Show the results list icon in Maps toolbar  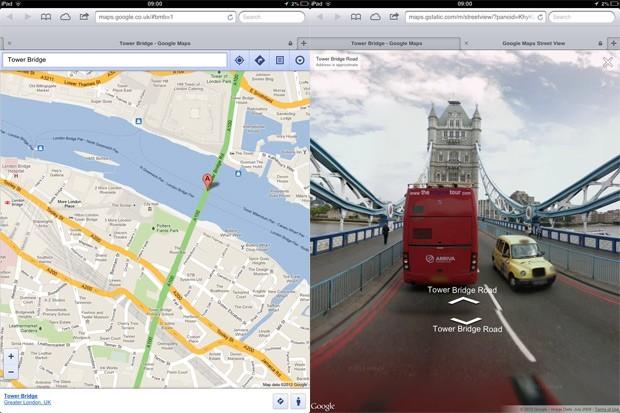(x=279, y=60)
